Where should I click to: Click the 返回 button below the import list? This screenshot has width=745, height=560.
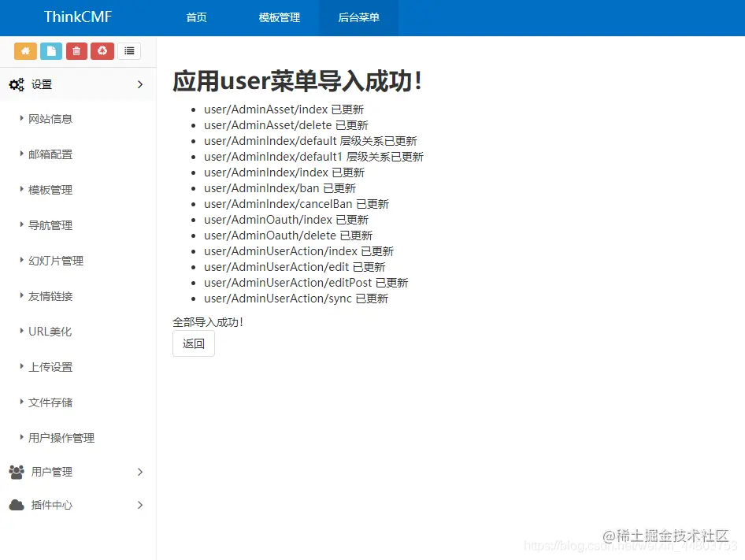[x=193, y=343]
